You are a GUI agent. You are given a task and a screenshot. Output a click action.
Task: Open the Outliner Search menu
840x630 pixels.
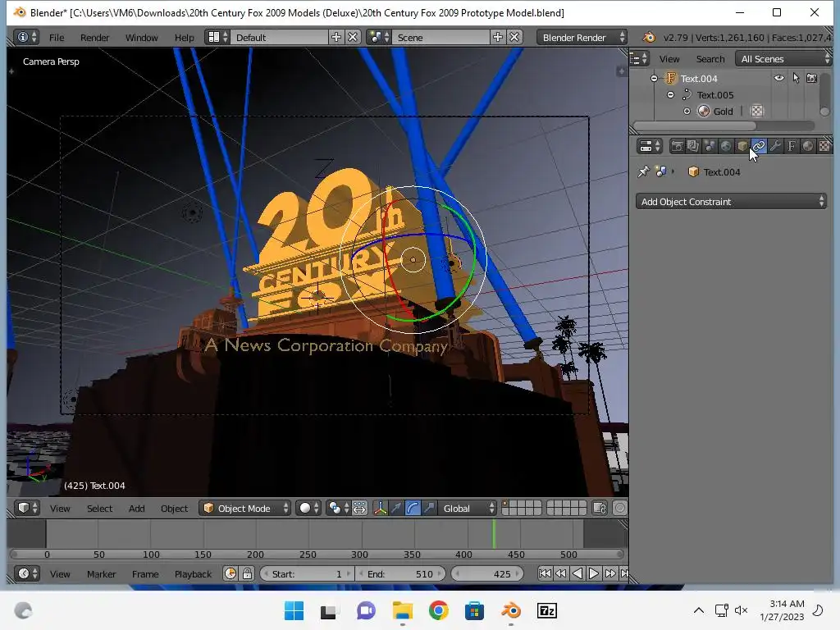click(x=710, y=59)
